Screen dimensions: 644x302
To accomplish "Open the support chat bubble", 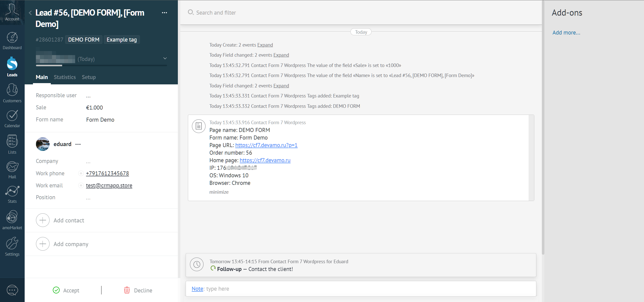I will coord(12,290).
